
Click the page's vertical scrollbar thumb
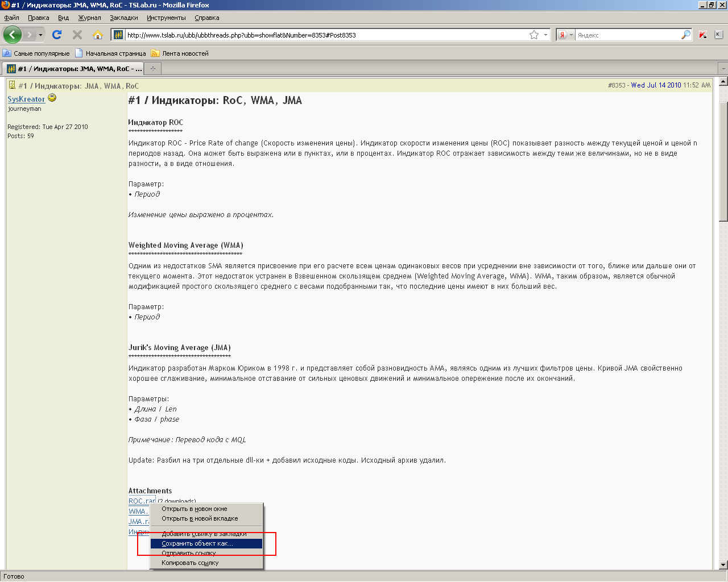[723, 161]
